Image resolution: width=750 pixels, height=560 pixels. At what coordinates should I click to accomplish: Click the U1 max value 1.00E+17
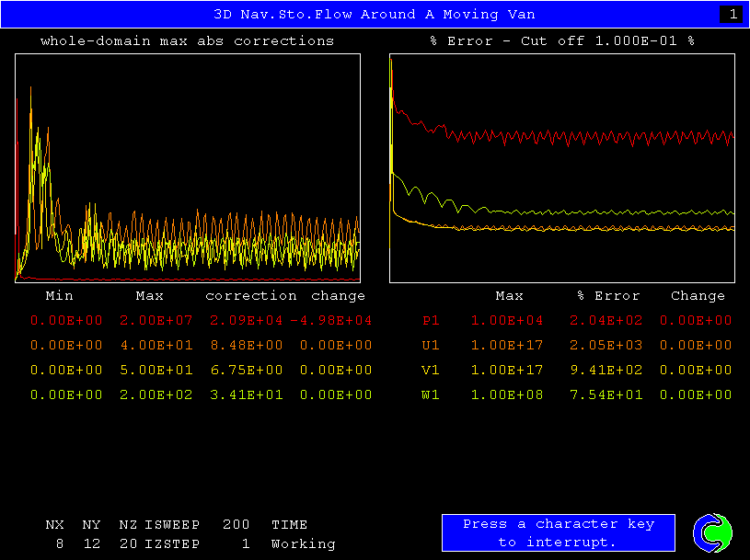click(507, 346)
